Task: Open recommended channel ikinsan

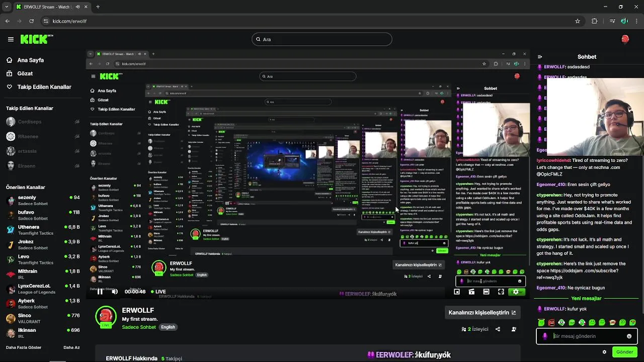Action: (42, 333)
